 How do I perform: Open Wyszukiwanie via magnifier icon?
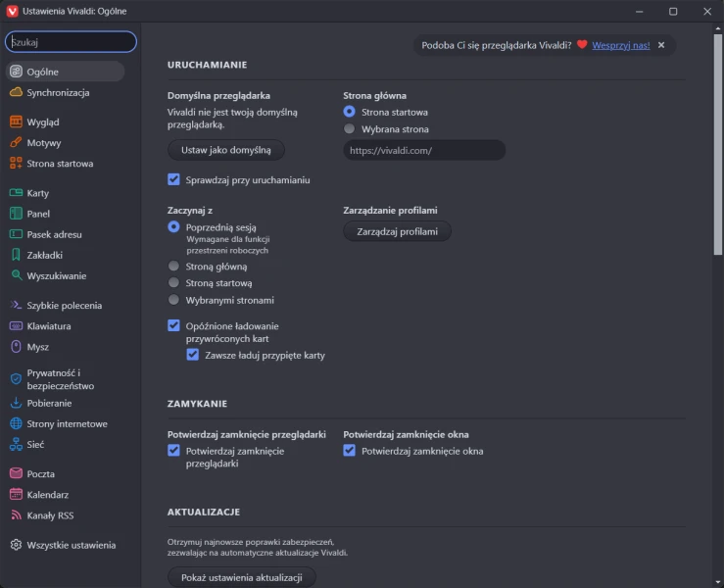(x=16, y=275)
